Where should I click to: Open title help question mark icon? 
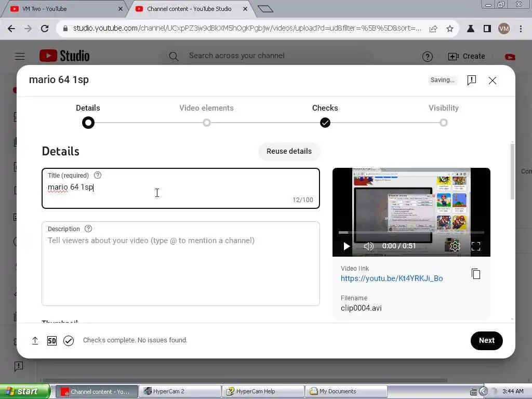98,175
